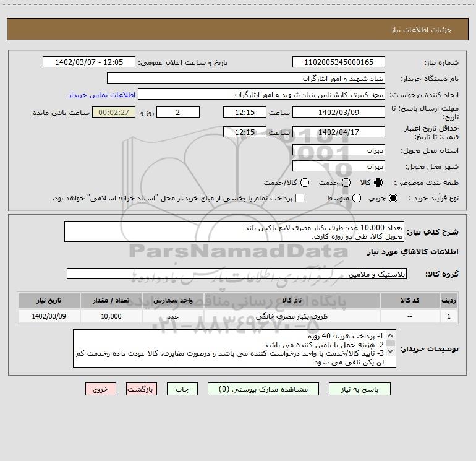Click the پاسخ به نیاز button
This screenshot has height=461, width=476.
359,389
